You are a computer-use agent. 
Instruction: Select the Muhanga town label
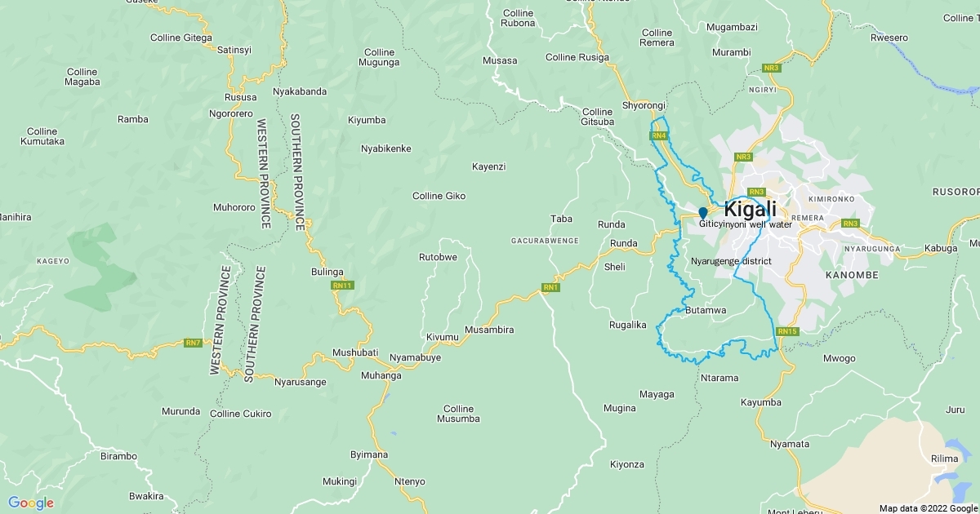381,376
